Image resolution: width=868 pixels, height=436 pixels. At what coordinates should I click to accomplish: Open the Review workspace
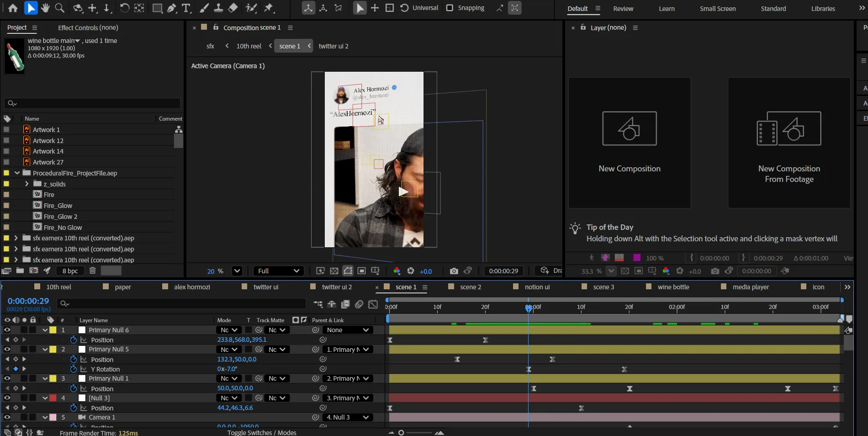coord(623,9)
